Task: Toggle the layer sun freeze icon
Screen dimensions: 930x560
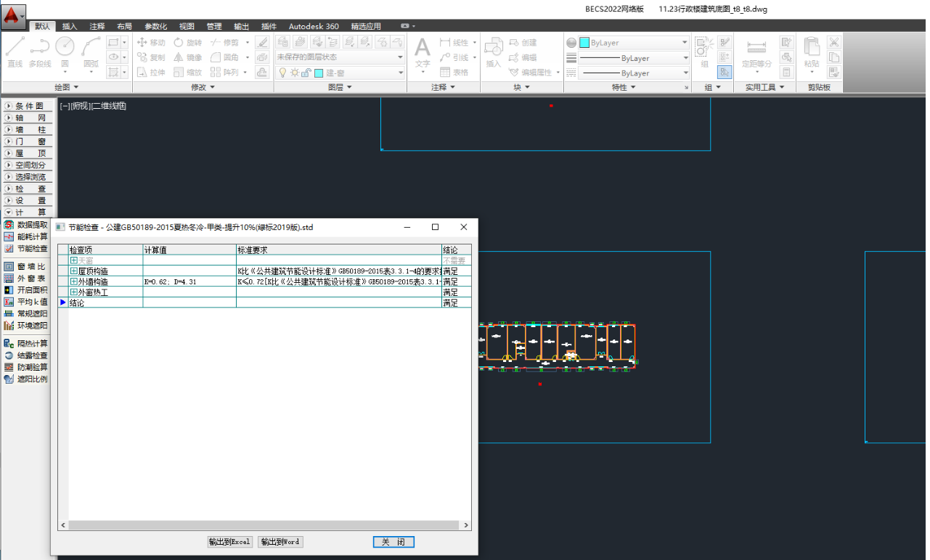Action: click(294, 73)
